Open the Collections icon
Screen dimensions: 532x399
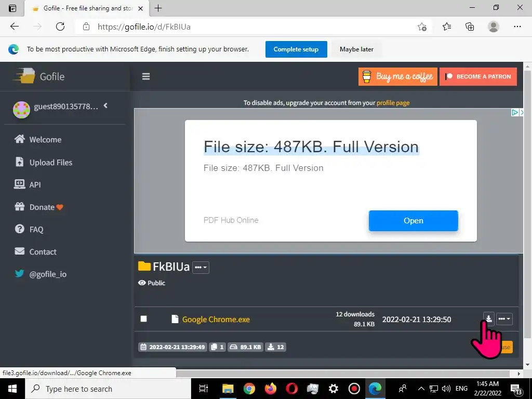(x=470, y=26)
